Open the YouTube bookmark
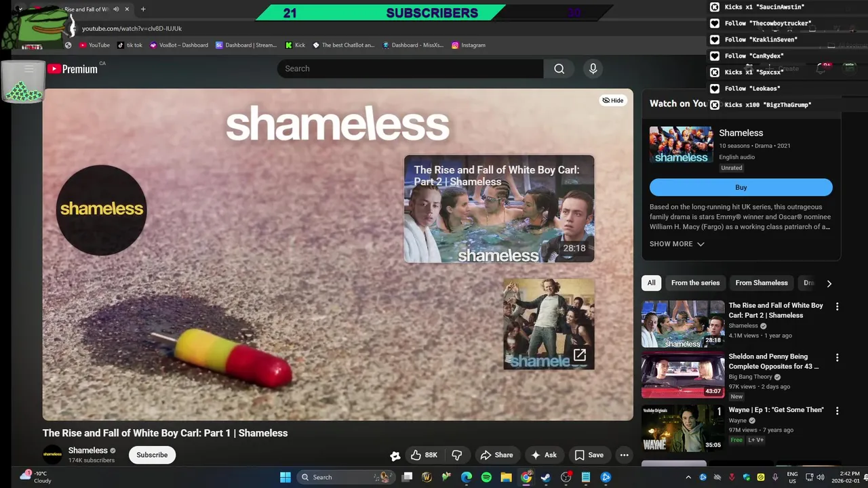This screenshot has height=488, width=868. 94,45
